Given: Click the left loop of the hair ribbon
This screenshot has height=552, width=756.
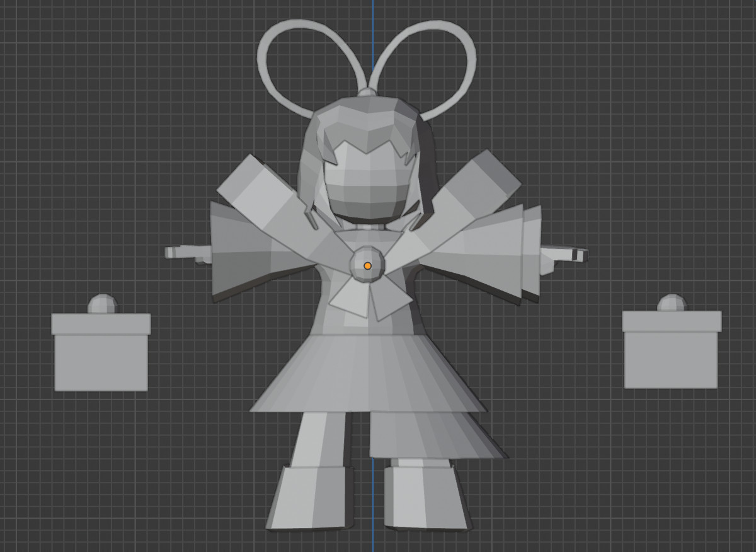Looking at the screenshot, I should click(310, 68).
